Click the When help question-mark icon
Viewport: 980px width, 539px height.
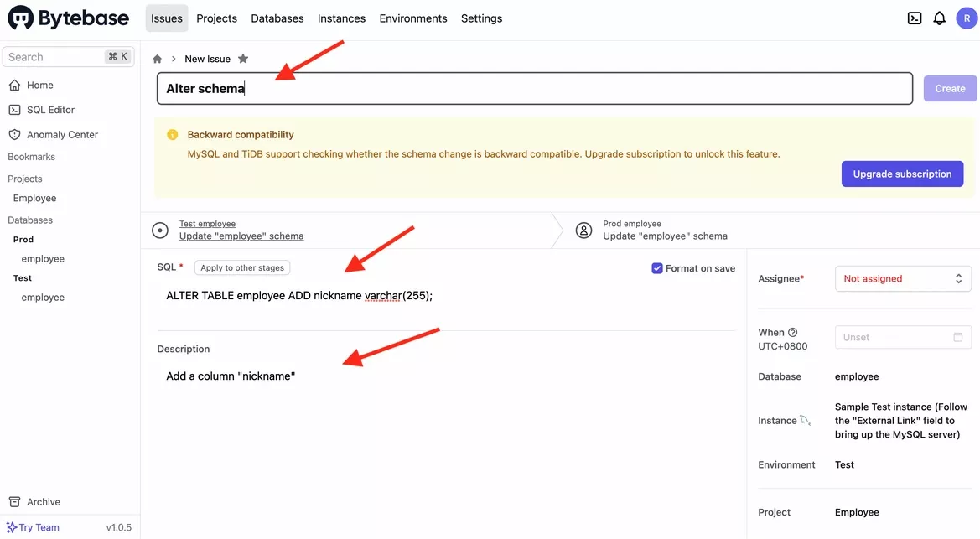(792, 332)
